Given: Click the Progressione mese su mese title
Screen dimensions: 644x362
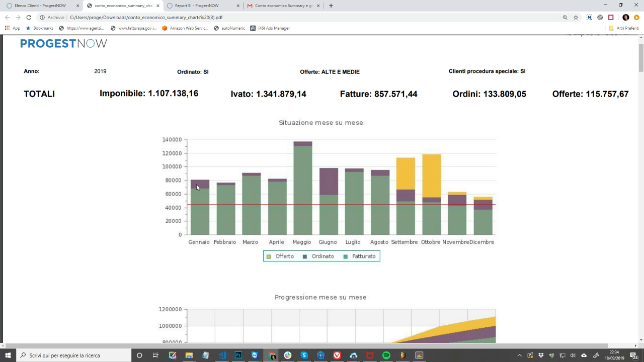Looking at the screenshot, I should (320, 297).
